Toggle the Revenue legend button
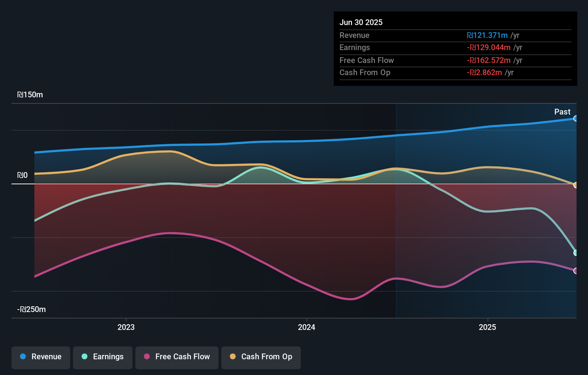 click(x=41, y=357)
